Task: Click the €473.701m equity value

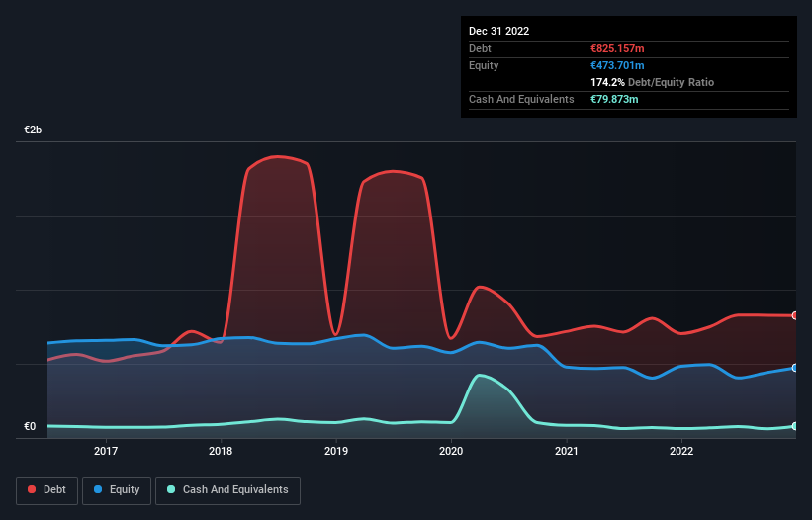Action: click(617, 65)
